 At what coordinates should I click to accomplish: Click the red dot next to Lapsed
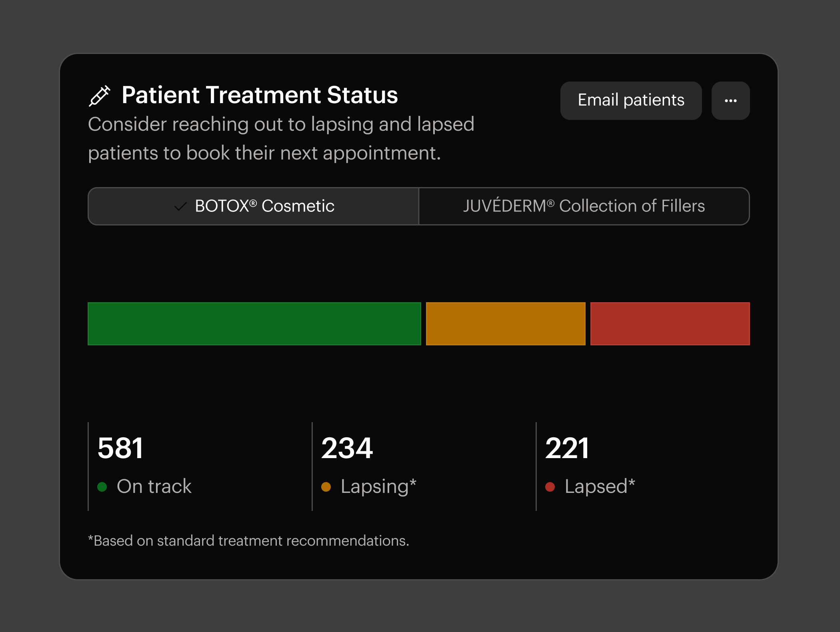550,487
